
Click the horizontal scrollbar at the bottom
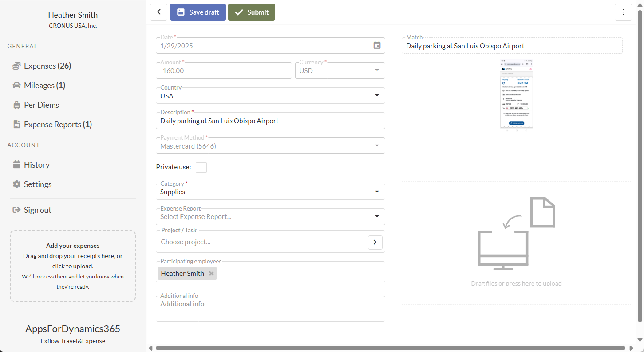point(391,348)
